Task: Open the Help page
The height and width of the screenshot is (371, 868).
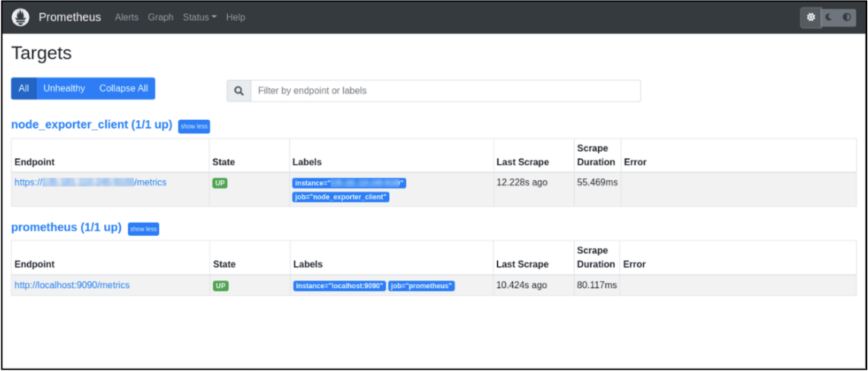Action: click(x=236, y=17)
